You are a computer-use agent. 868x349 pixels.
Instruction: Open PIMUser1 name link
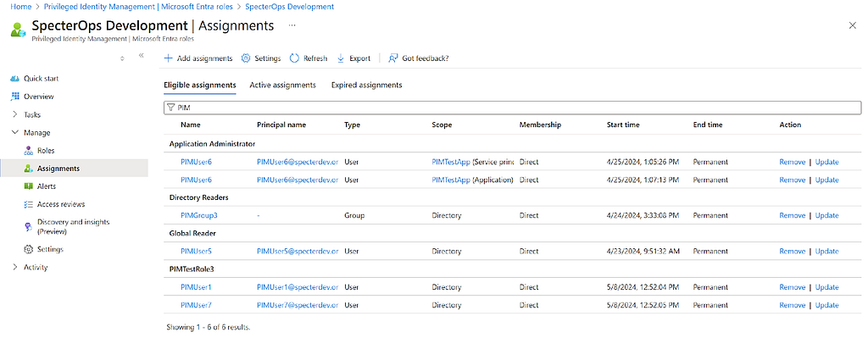click(196, 287)
